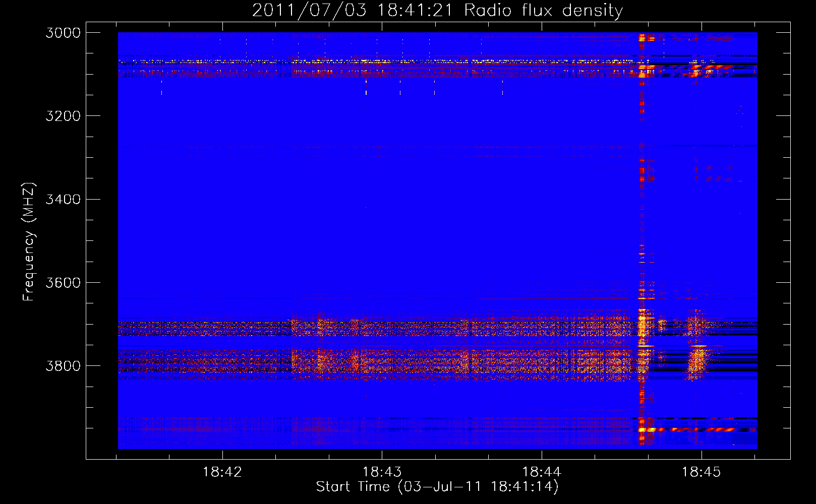
Task: Click the plot title "Radio flux density"
Action: pos(544,11)
